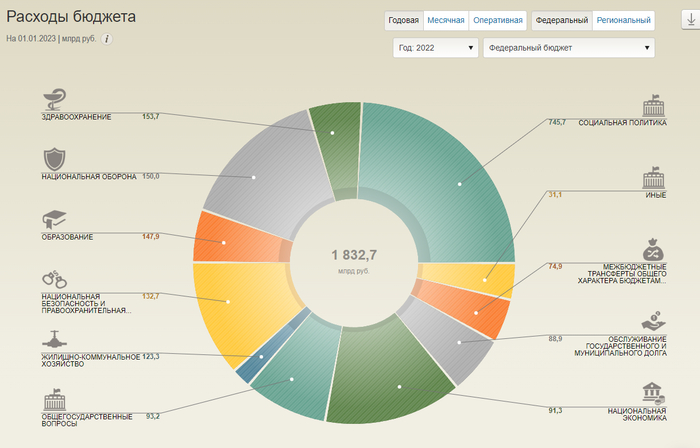Click the Национальная экономика label
700x448 pixels.
(637, 415)
